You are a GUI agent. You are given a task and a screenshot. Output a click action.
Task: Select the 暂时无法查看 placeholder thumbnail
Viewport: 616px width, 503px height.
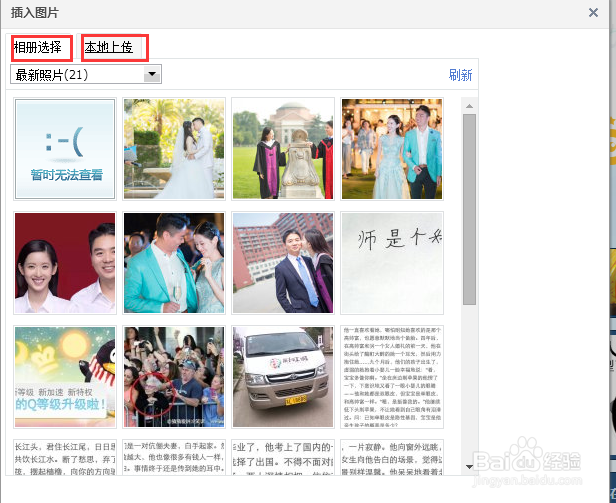(65, 149)
